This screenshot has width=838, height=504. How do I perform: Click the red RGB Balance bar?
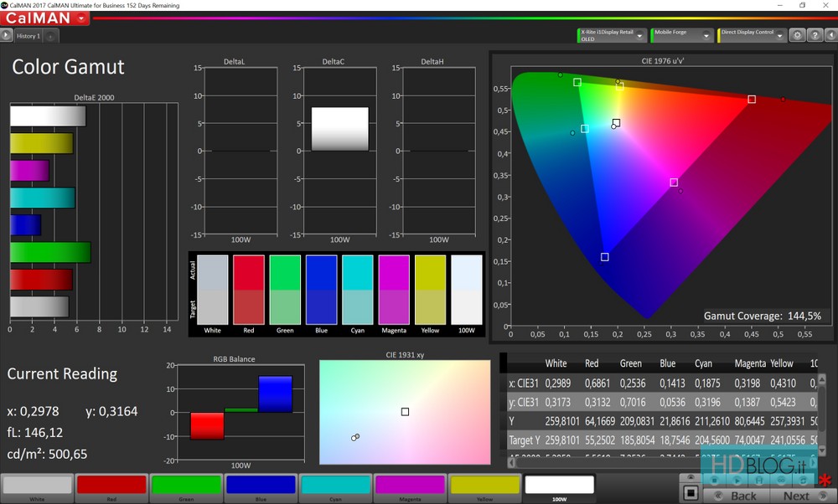pyautogui.click(x=207, y=425)
